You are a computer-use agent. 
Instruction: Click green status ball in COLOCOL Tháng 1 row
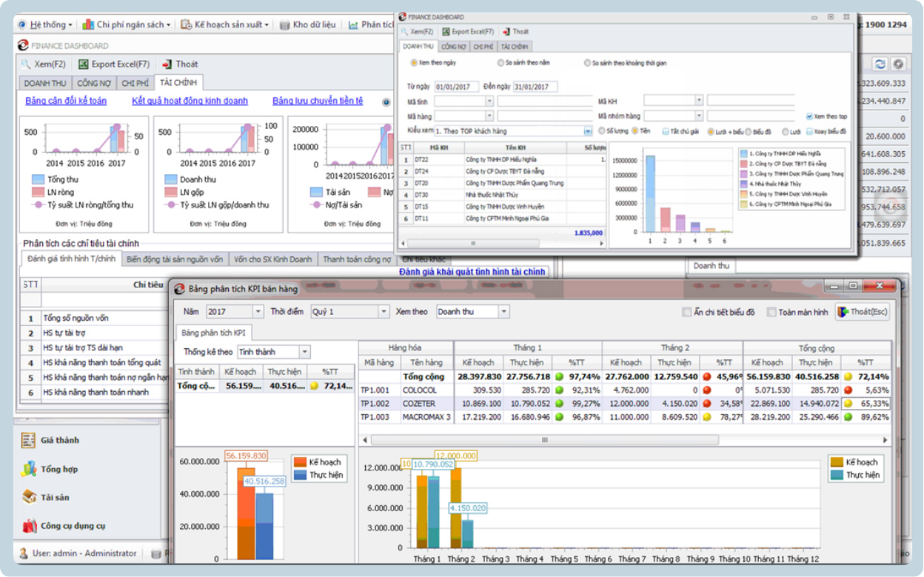[558, 390]
